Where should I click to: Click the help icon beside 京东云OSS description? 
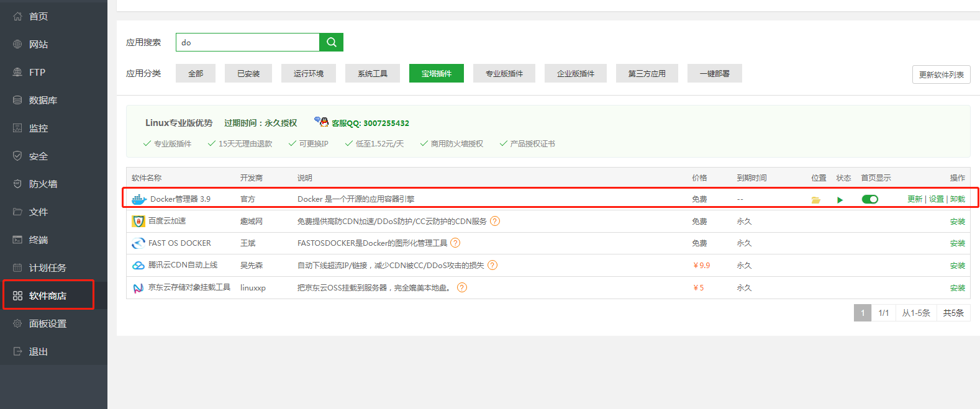pos(462,287)
